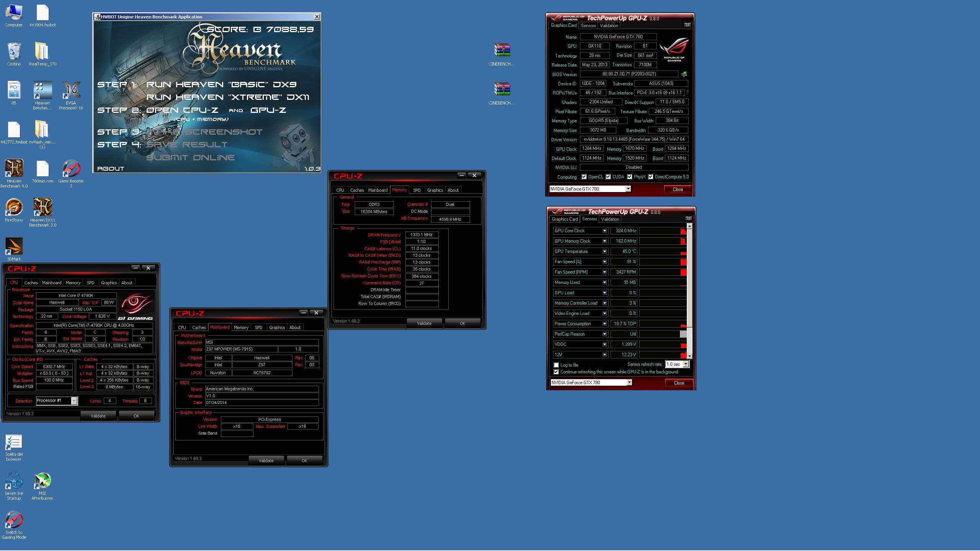Launch Heaven DX11 Benchmark 3.0 icon
The image size is (980, 551).
point(42,212)
